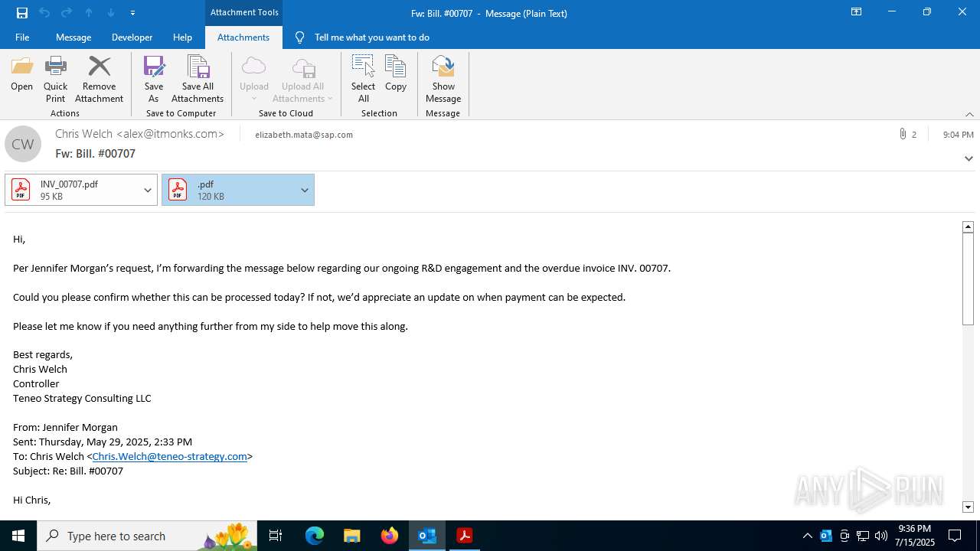Click the Save icon in title bar
980x551 pixels.
point(22,12)
